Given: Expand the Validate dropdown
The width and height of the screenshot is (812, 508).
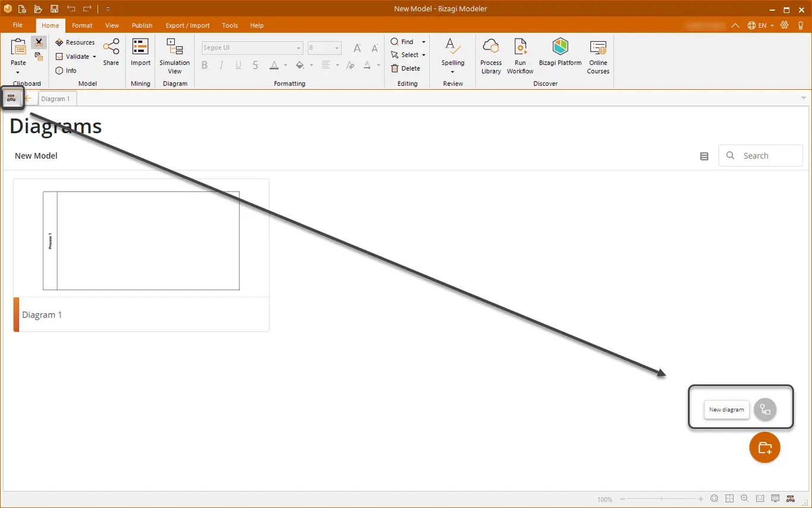Looking at the screenshot, I should (95, 57).
